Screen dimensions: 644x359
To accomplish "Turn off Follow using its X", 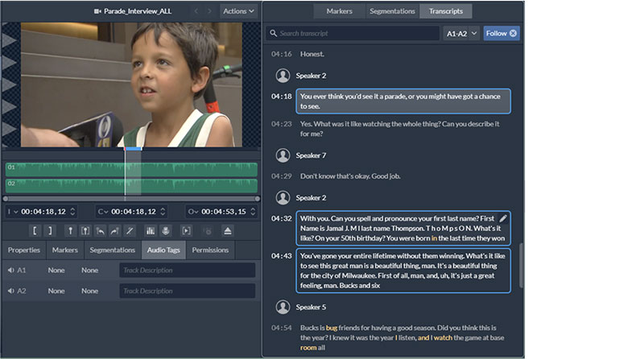I will tap(513, 33).
